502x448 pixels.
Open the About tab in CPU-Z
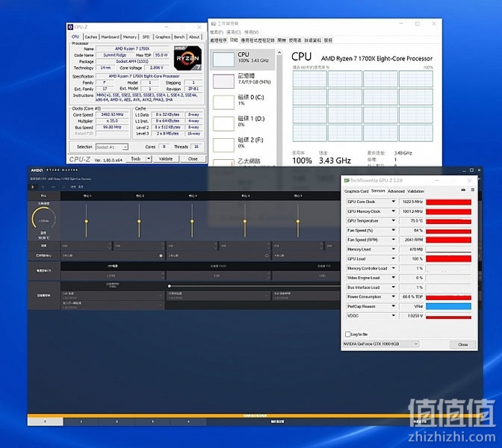[x=194, y=37]
